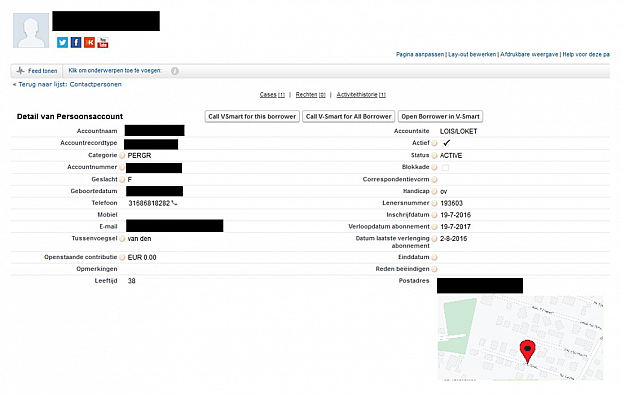Click the Lenersnummer value 193603
Viewport: 621px width, 395px height.
tap(451, 203)
